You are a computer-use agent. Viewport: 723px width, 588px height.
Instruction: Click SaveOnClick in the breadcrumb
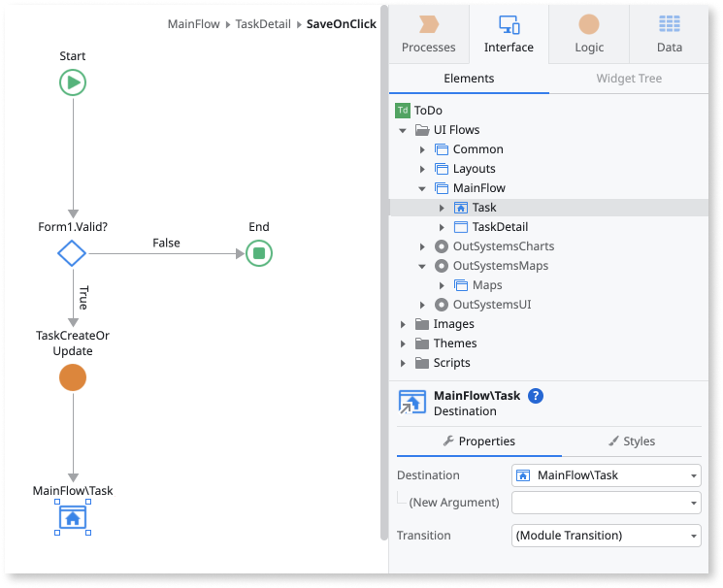342,24
